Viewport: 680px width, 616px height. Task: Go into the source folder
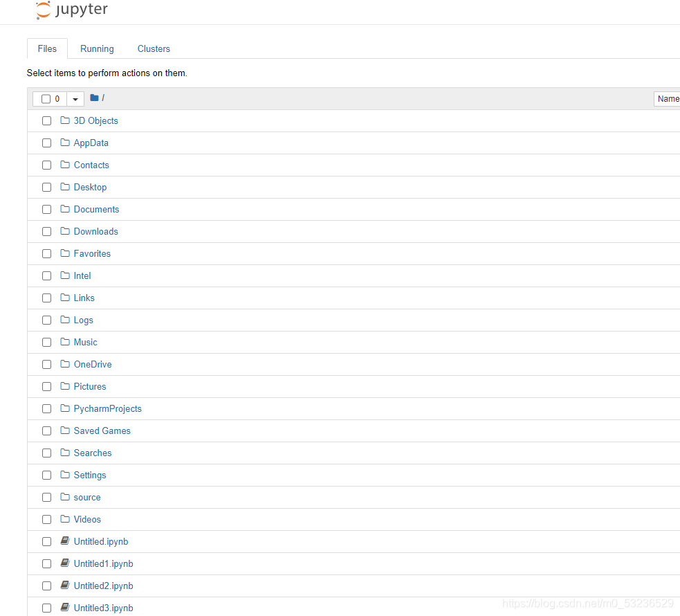click(87, 497)
